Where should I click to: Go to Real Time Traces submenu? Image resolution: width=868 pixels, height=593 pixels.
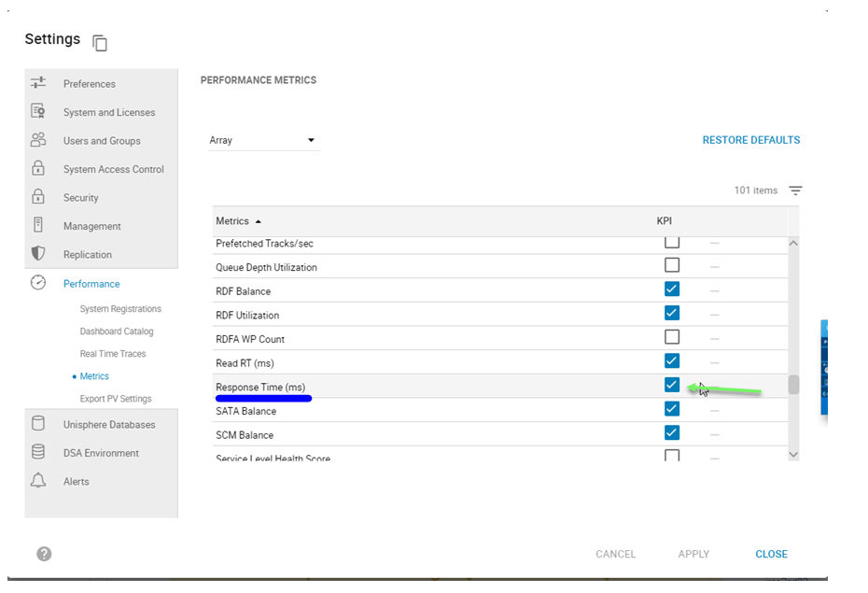[113, 354]
